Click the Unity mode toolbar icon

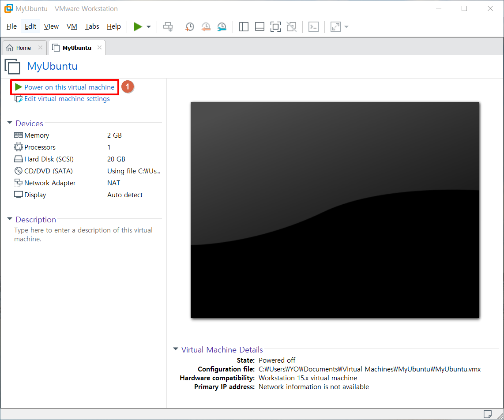coord(292,26)
